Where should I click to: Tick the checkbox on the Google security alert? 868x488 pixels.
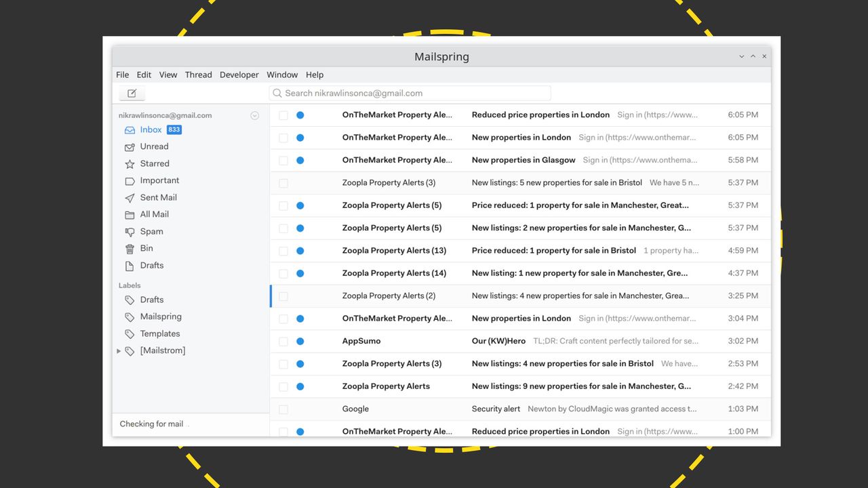click(x=283, y=409)
